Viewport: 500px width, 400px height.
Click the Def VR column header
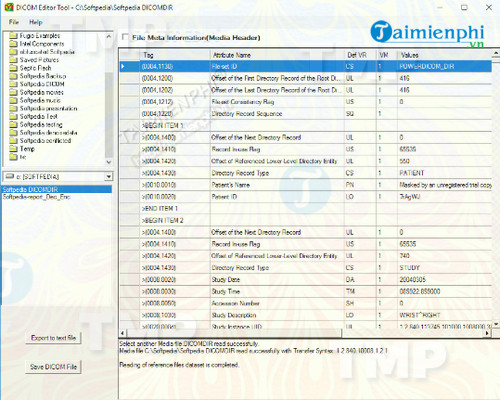pos(360,55)
